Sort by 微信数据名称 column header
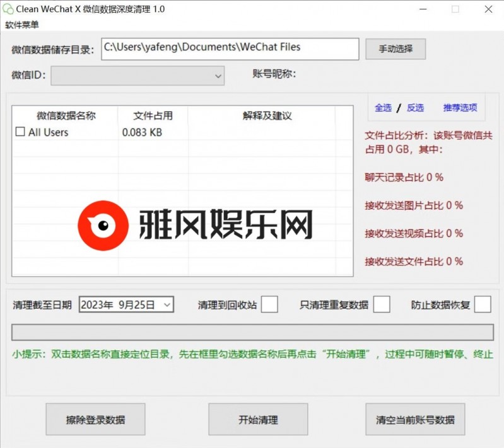The height and width of the screenshot is (448, 504). pyautogui.click(x=66, y=116)
